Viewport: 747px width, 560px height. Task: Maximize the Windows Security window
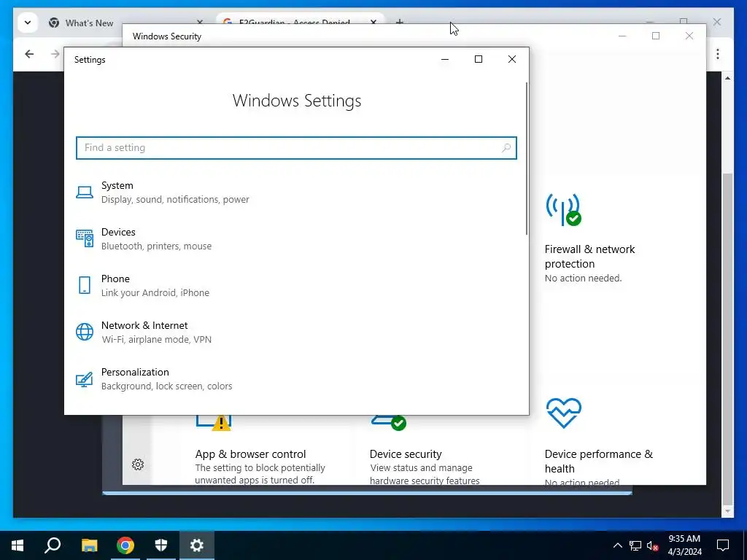[x=656, y=36]
